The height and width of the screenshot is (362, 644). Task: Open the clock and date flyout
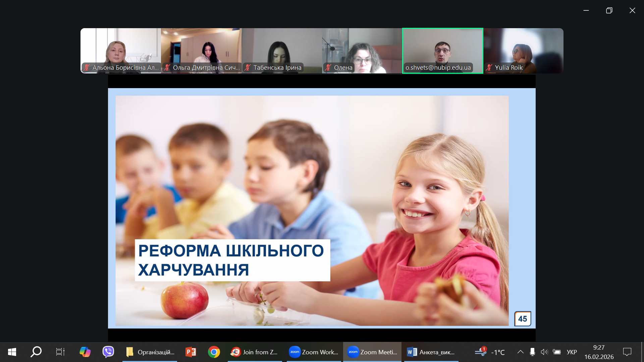click(x=599, y=352)
